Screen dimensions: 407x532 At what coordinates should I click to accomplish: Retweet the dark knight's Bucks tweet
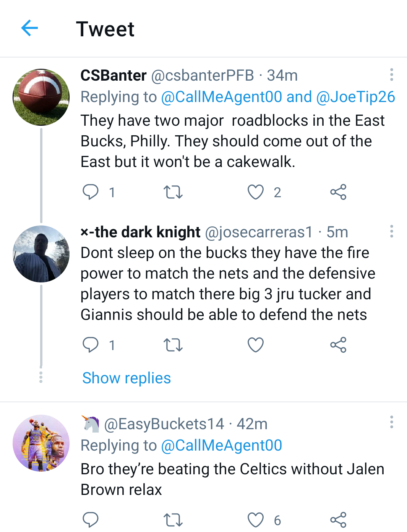click(x=173, y=345)
